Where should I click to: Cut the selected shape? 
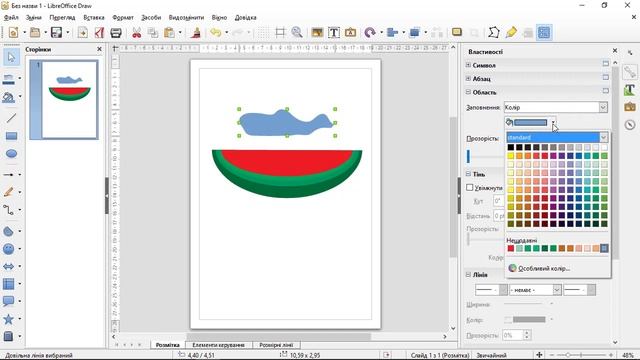tap(136, 33)
